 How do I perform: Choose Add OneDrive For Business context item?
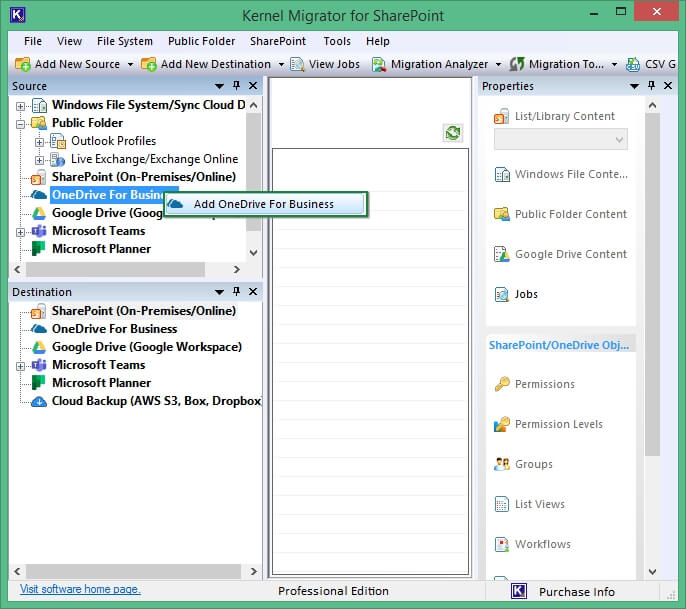(265, 204)
